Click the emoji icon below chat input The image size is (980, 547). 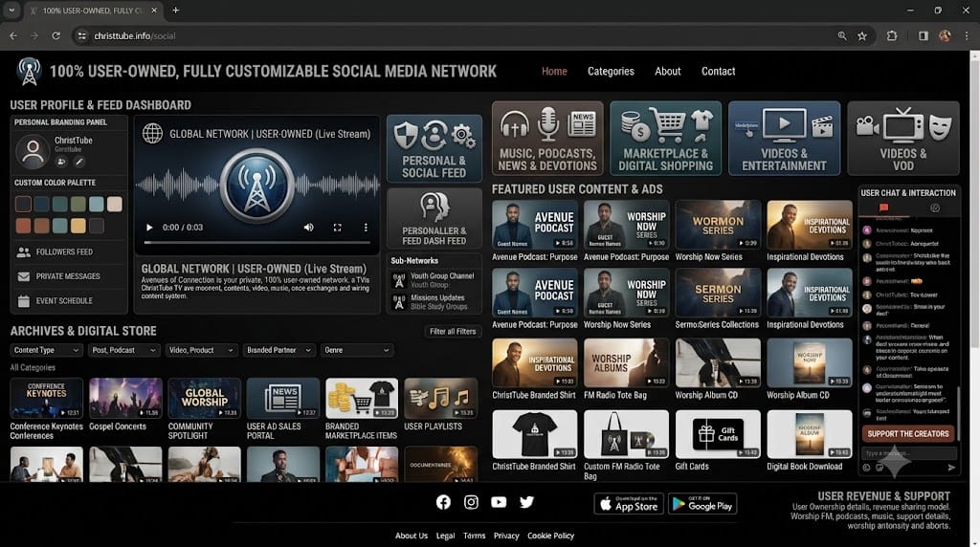click(866, 467)
